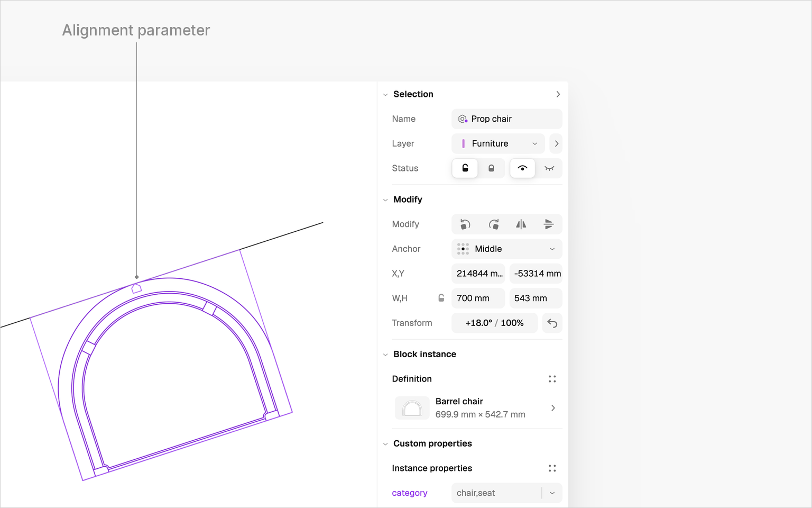812x508 pixels.
Task: Click the Custom properties section title
Action: click(x=432, y=444)
